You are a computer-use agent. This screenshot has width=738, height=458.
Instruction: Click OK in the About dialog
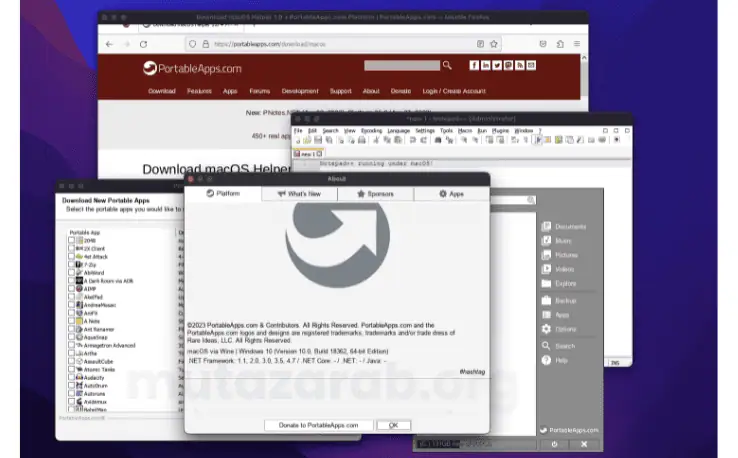click(393, 425)
